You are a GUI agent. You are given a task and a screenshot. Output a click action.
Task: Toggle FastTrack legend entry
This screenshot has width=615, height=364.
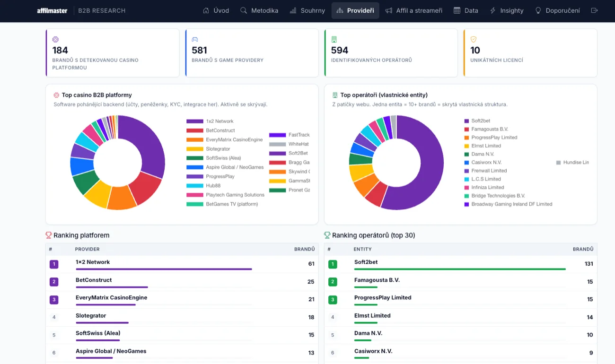pos(289,135)
